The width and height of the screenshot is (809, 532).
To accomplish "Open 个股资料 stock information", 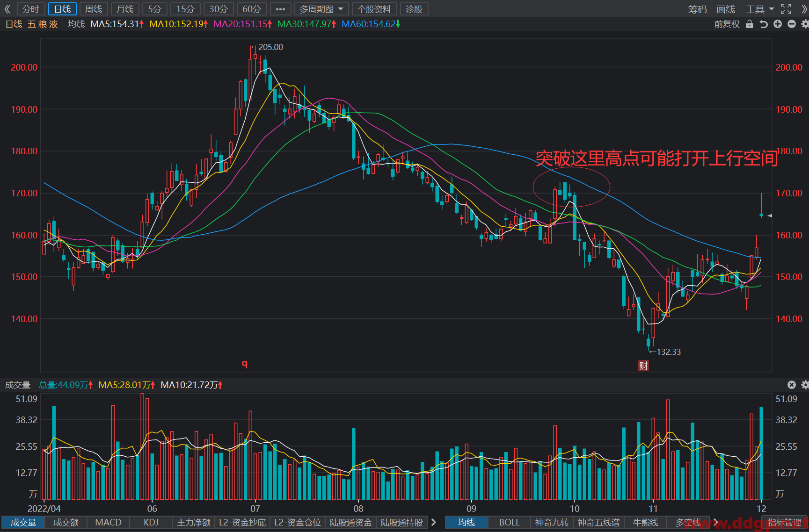I will click(x=374, y=9).
